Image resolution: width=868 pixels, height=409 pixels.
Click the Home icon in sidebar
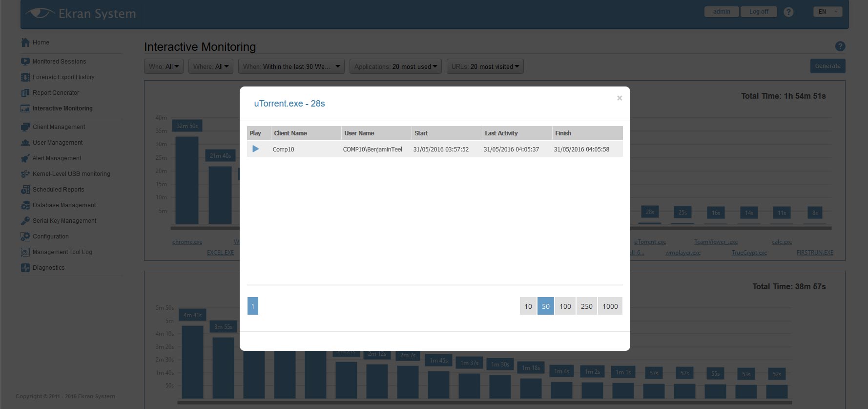(x=25, y=43)
